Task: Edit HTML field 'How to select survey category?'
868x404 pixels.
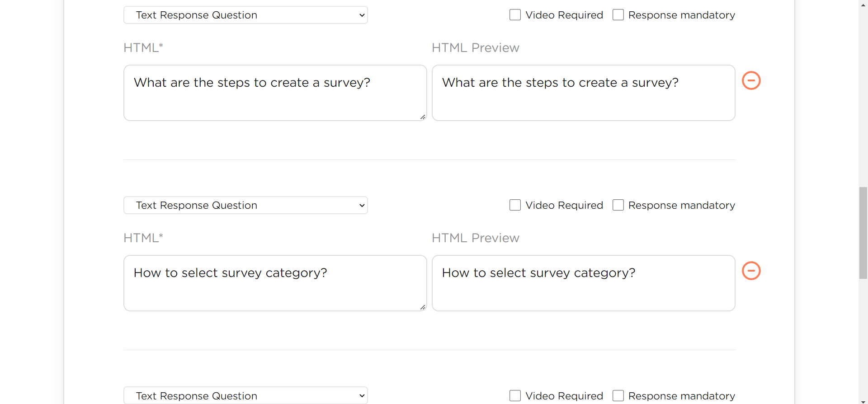Action: pos(275,283)
